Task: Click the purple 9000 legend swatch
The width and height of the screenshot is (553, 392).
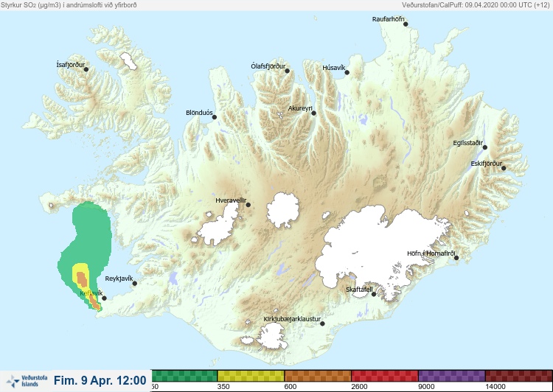Action: coord(452,376)
